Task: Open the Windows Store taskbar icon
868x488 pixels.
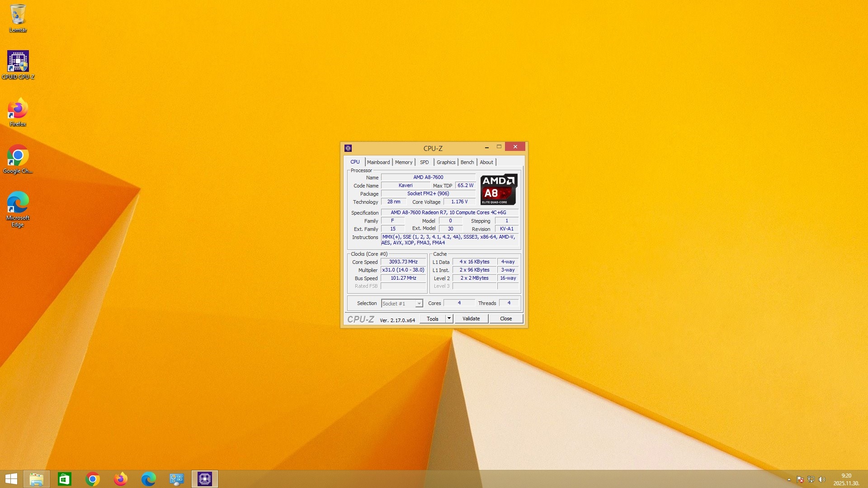Action: pyautogui.click(x=65, y=479)
